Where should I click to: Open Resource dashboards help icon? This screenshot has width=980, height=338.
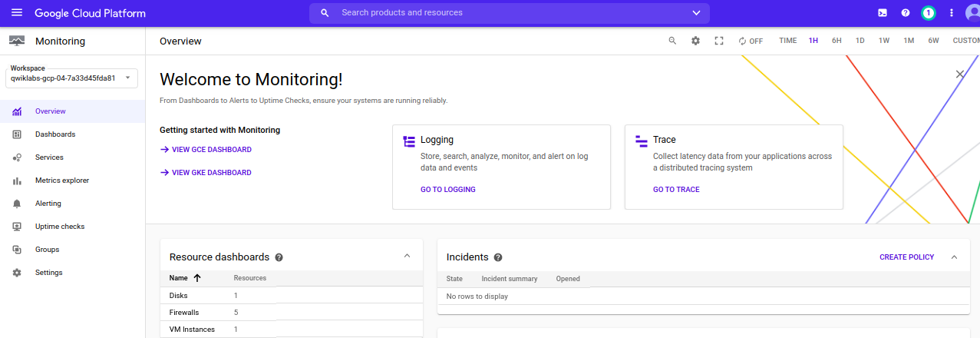click(x=279, y=257)
